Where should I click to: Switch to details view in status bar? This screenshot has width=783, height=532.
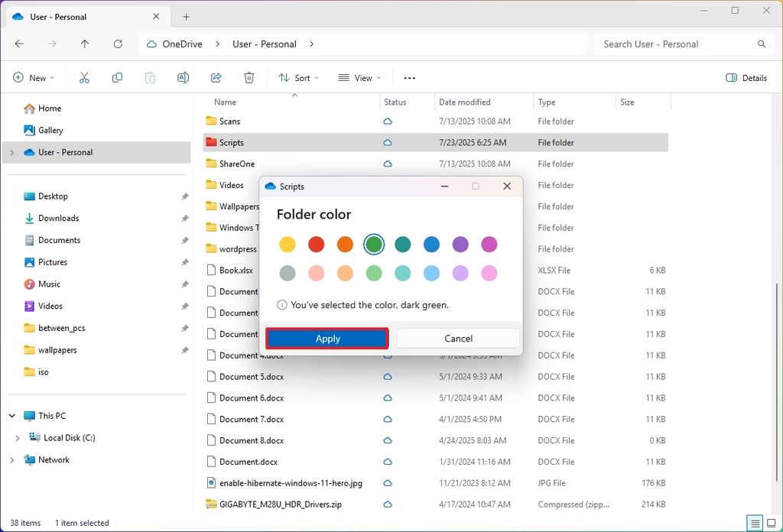753,523
